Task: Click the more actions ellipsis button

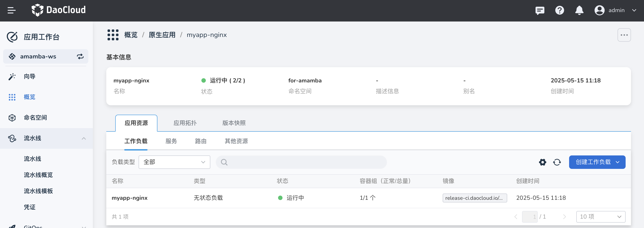Action: (x=624, y=35)
